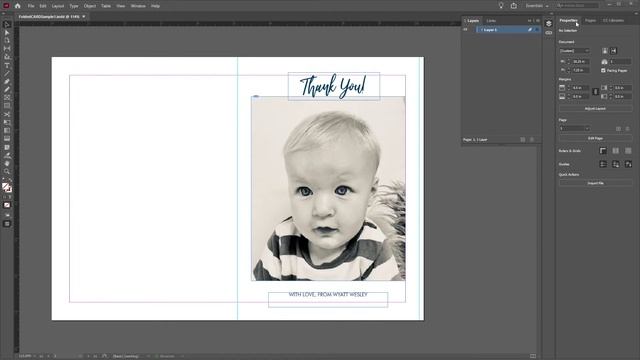
Task: Select the Page tool
Action: point(7,41)
